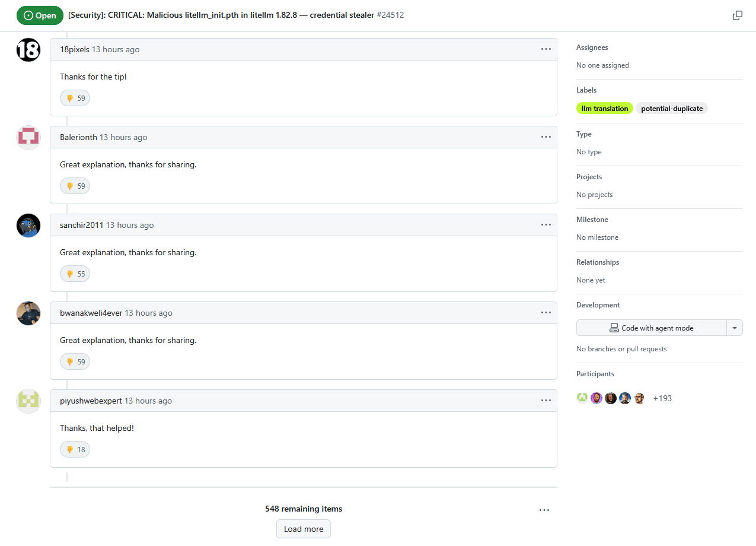Image resolution: width=756 pixels, height=546 pixels.
Task: Click Milestone section heading
Action: coord(592,220)
